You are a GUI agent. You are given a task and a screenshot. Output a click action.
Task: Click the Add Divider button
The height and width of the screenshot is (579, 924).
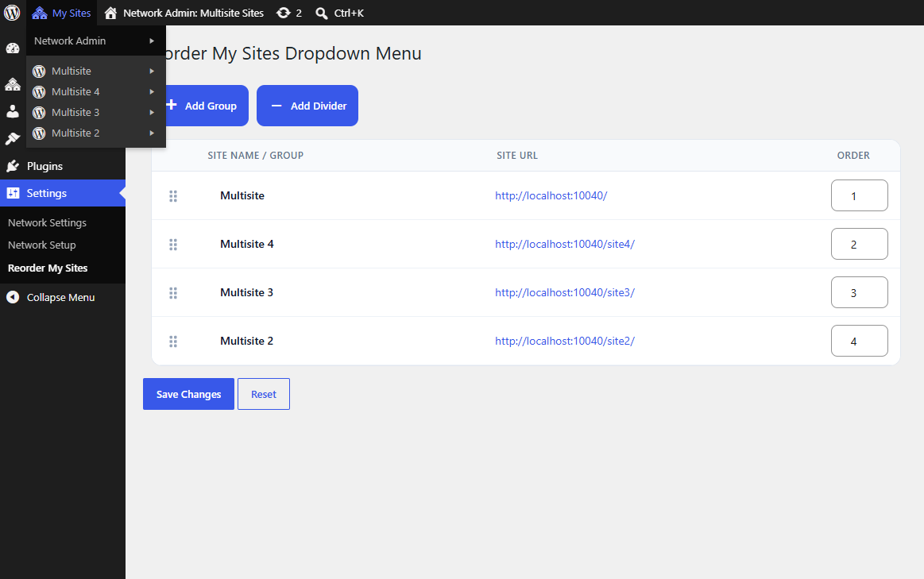tap(307, 106)
